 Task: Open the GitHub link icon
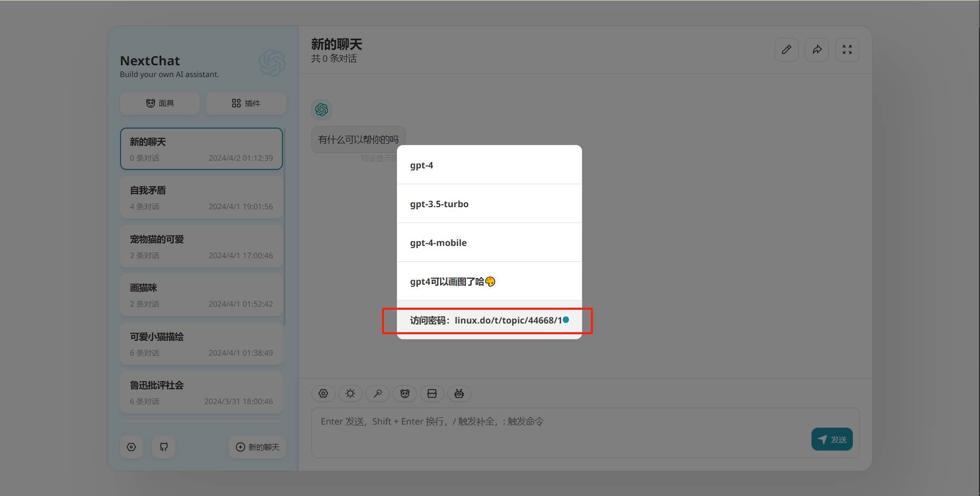pyautogui.click(x=164, y=447)
